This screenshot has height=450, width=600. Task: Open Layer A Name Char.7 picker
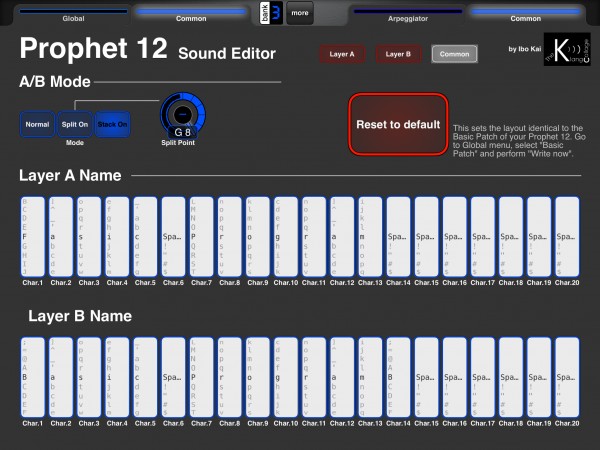tap(201, 237)
